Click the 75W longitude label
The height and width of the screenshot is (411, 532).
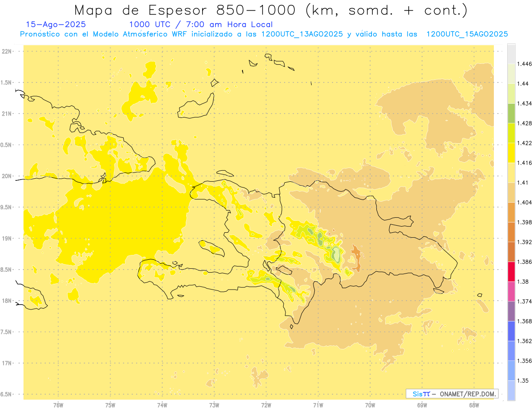coord(110,405)
